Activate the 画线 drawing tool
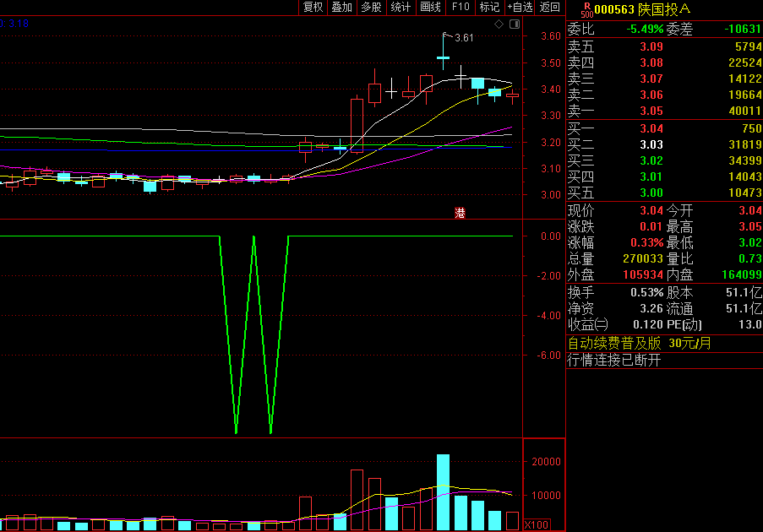 [x=431, y=7]
